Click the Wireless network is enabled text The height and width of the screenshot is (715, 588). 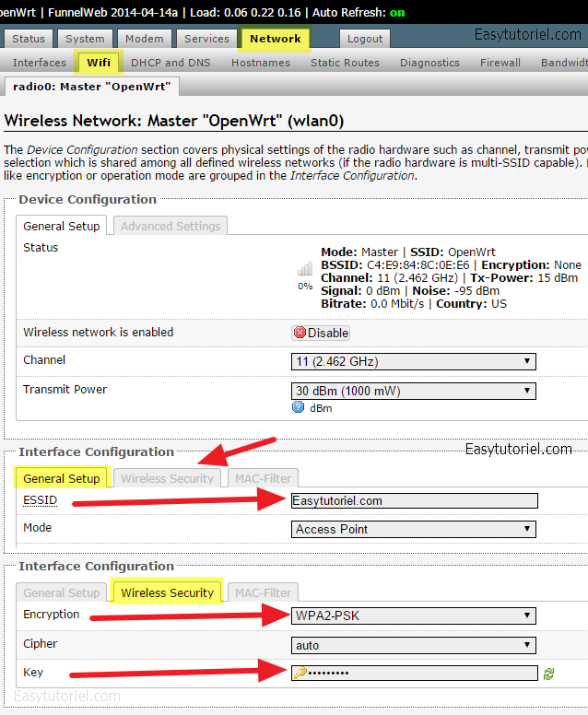pyautogui.click(x=98, y=332)
